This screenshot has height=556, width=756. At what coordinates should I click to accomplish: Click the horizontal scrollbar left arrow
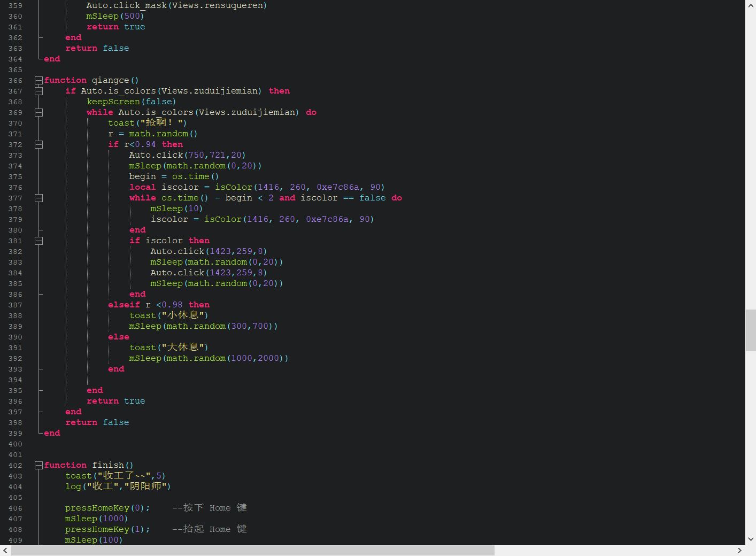[x=5, y=550]
